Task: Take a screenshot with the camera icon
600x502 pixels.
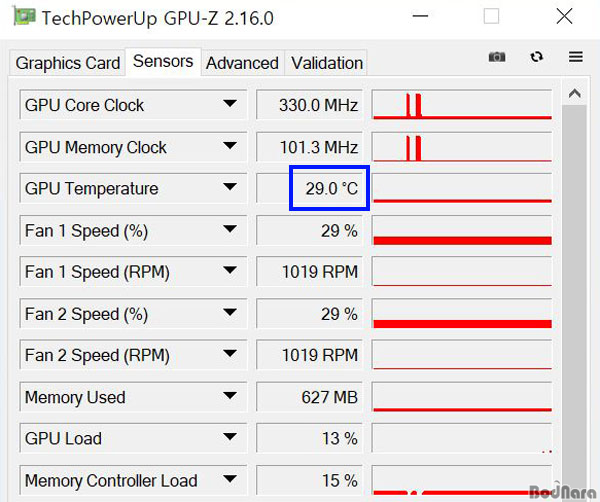Action: coord(497,58)
